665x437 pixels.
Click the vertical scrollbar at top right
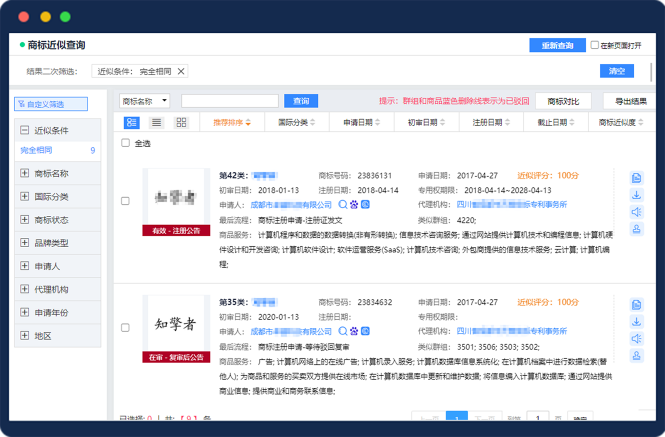[651, 72]
